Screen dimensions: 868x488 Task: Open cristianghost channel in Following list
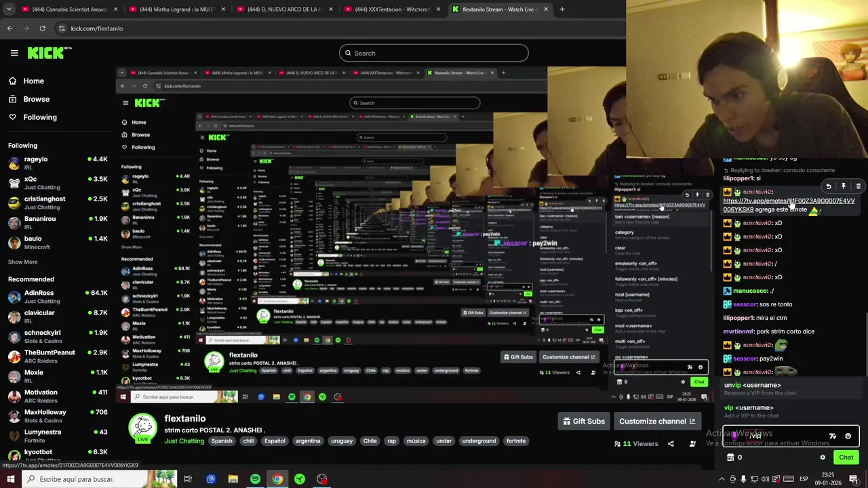click(58, 203)
